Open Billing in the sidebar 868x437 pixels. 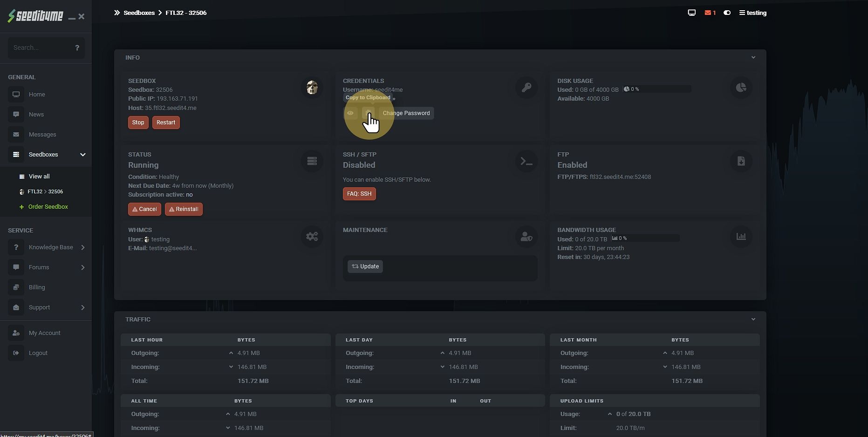click(37, 287)
